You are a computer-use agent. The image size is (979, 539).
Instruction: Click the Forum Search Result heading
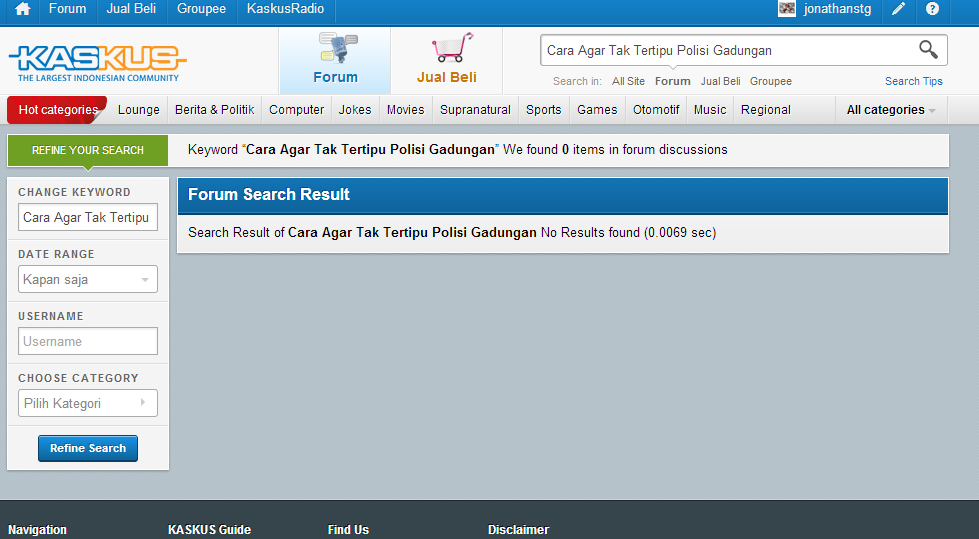point(268,194)
